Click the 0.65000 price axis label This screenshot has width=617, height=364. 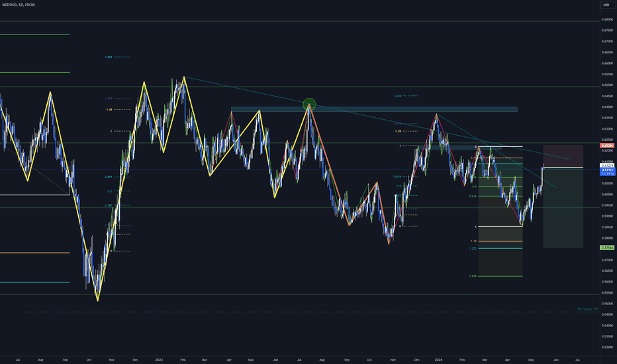[607, 85]
